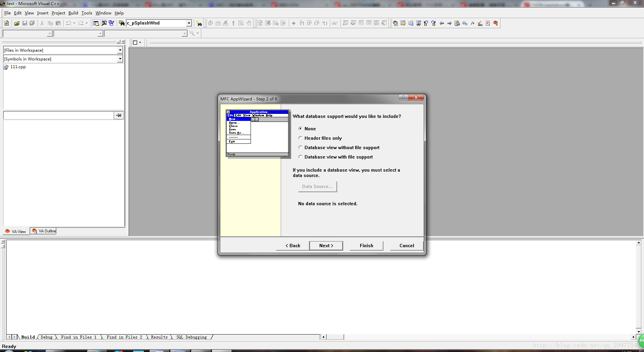Image resolution: width=644 pixels, height=352 pixels.
Task: Click the Save All toolbar icon
Action: click(x=32, y=23)
